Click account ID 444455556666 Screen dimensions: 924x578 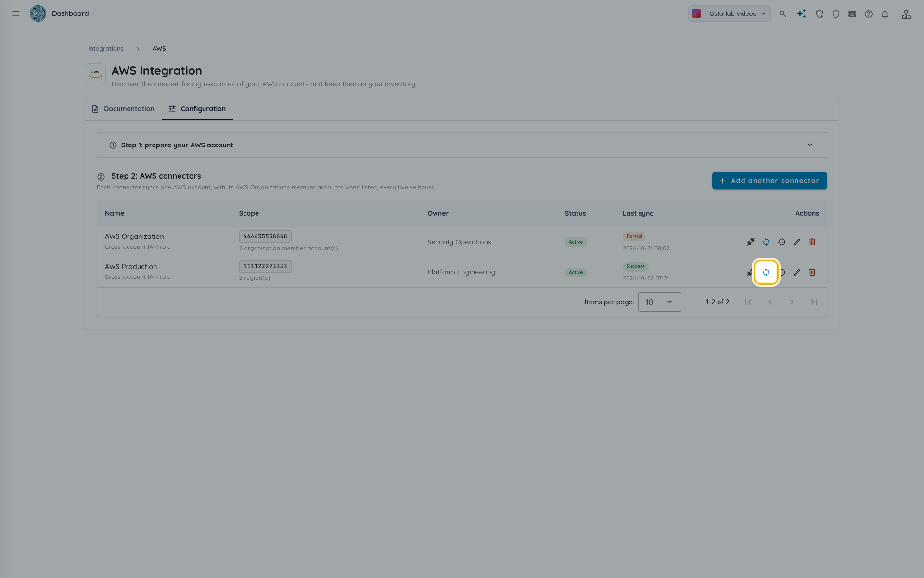[265, 236]
